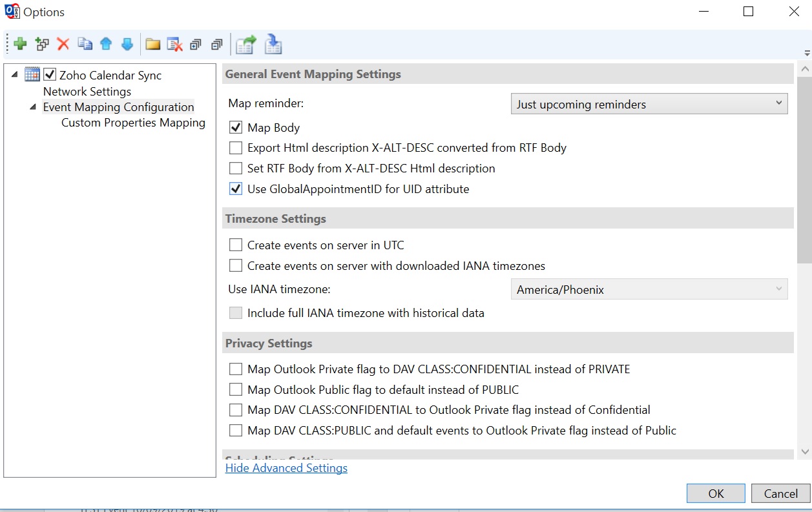Image resolution: width=812 pixels, height=512 pixels.
Task: Open the yellow folder icon in toolbar
Action: pos(152,44)
